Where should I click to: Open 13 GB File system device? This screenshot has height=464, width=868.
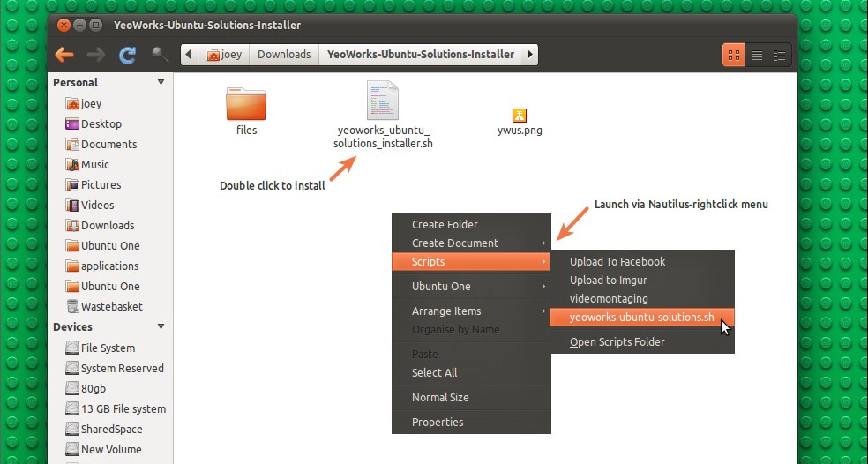[116, 408]
